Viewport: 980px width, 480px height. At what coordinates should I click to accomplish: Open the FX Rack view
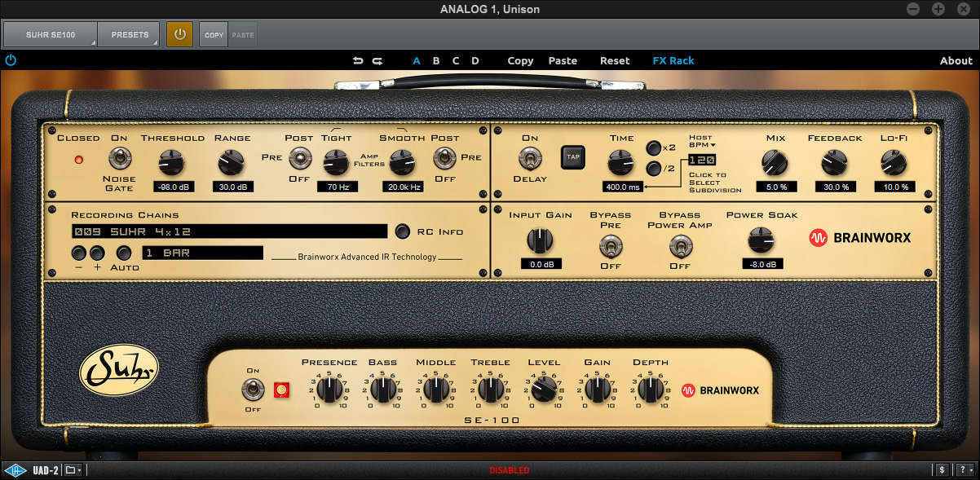tap(673, 60)
